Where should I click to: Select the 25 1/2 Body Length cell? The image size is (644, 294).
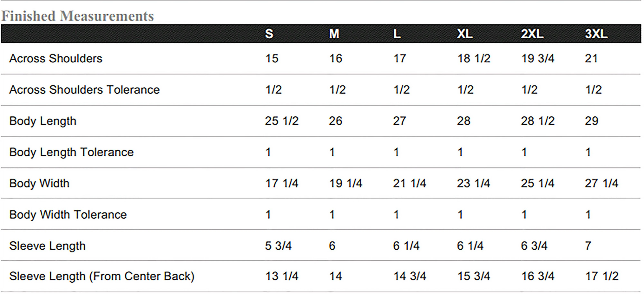pyautogui.click(x=282, y=121)
